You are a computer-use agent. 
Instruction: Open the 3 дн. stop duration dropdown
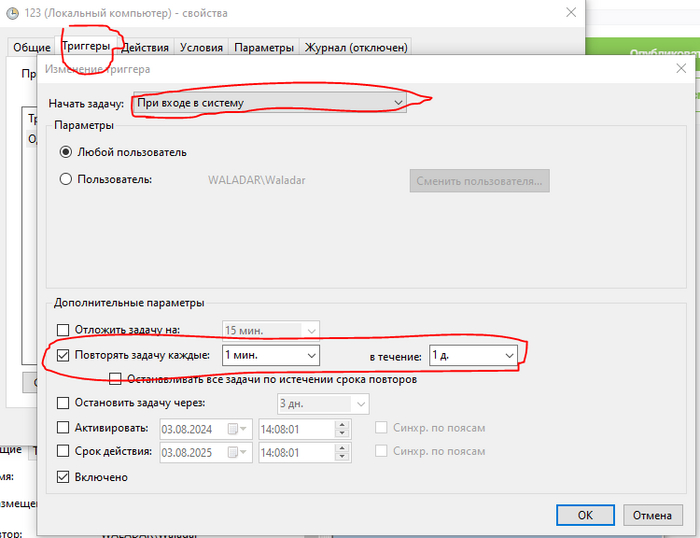point(323,404)
